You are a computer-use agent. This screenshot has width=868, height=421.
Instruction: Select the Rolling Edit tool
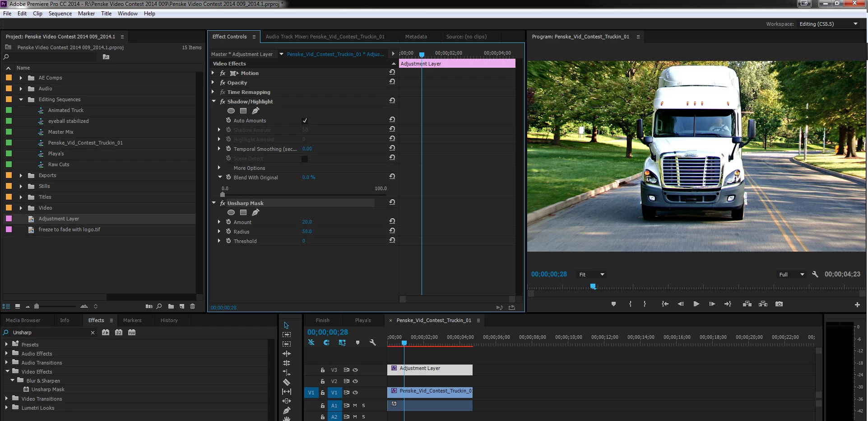pos(287,363)
